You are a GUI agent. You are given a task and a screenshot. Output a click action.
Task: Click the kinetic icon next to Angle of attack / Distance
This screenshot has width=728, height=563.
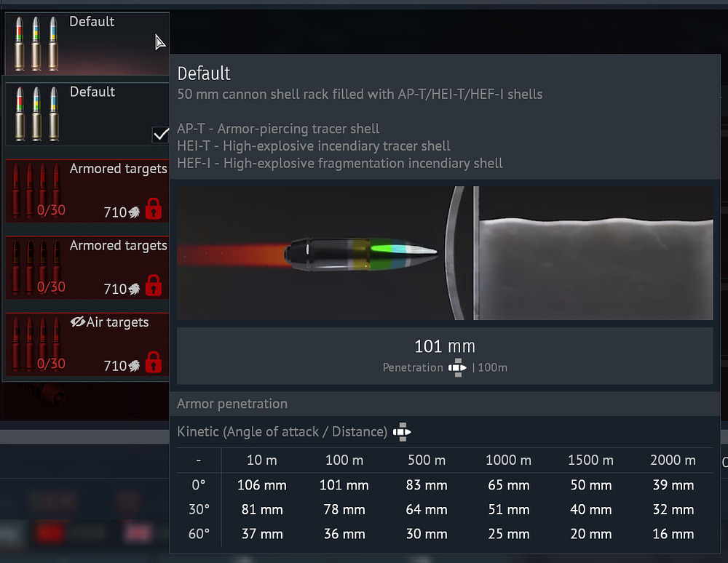pyautogui.click(x=402, y=432)
